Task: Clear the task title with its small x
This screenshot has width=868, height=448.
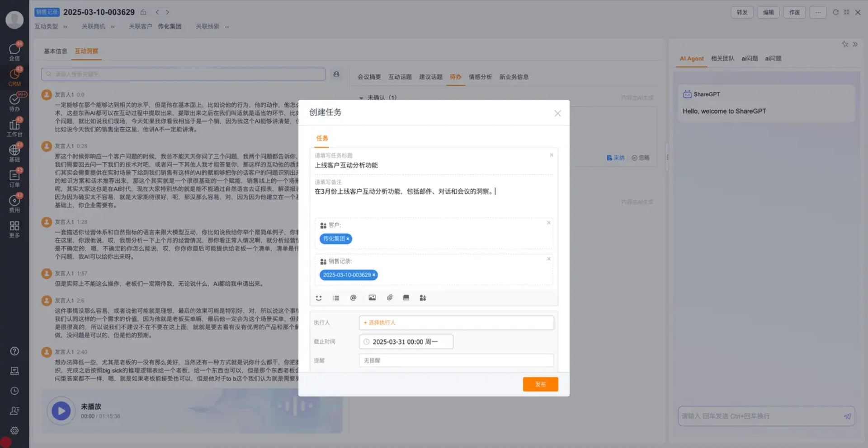Action: pyautogui.click(x=552, y=155)
